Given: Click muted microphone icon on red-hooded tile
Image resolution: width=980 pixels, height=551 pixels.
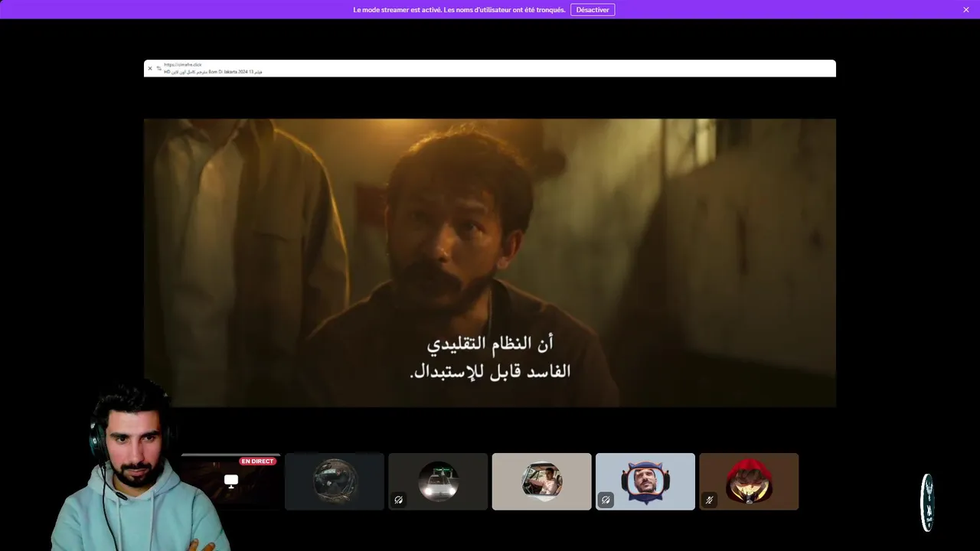Looking at the screenshot, I should (x=710, y=500).
